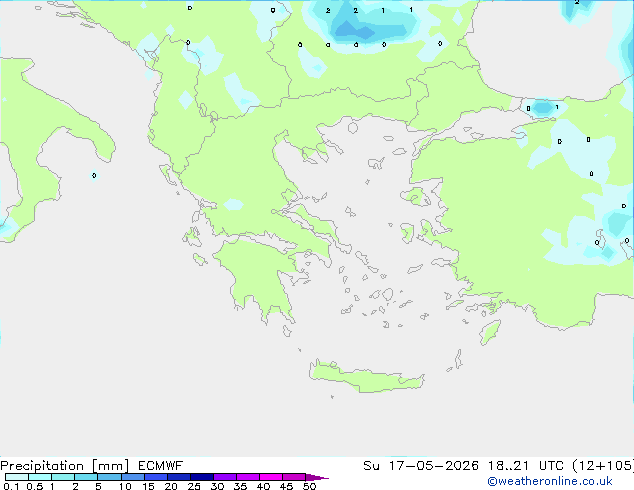
Task: Select the 35–40 mm legend color swatch
Action: click(247, 477)
